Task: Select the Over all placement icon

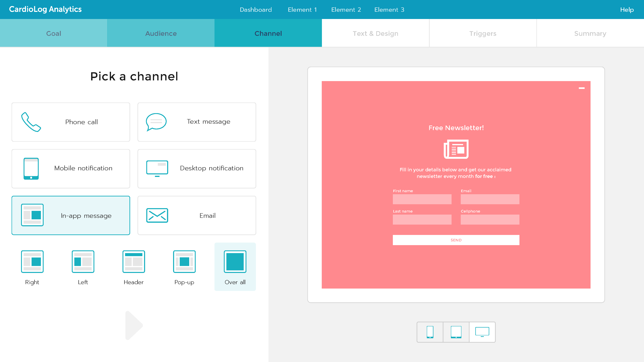Action: tap(235, 262)
